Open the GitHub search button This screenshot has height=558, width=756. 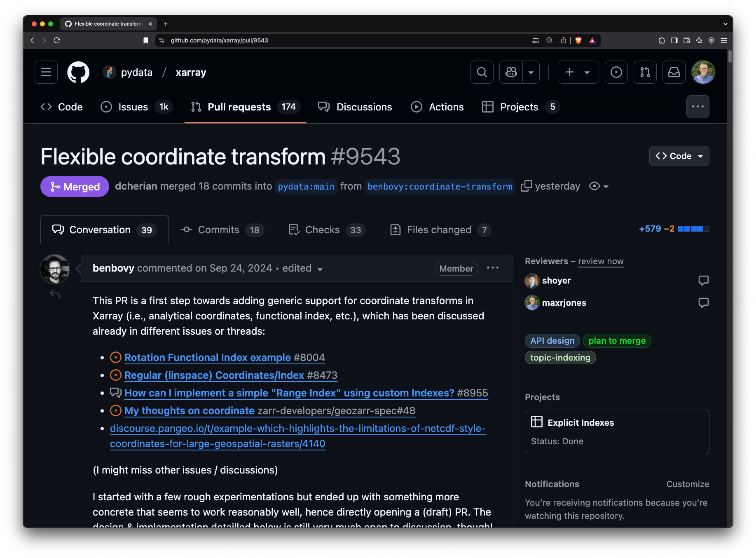(x=482, y=72)
